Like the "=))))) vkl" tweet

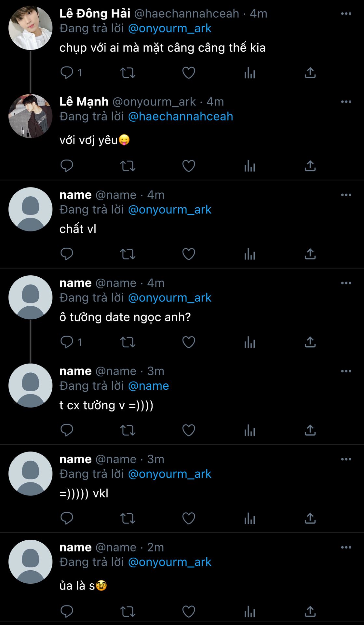pyautogui.click(x=189, y=518)
